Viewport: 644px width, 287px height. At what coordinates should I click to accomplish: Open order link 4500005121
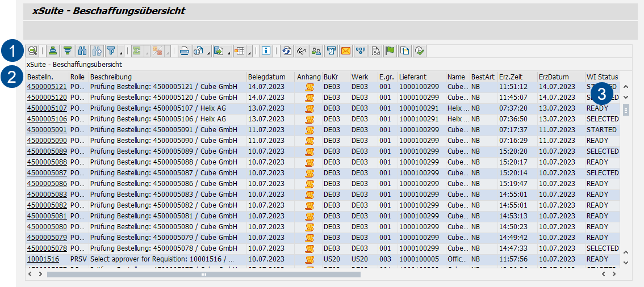point(47,87)
